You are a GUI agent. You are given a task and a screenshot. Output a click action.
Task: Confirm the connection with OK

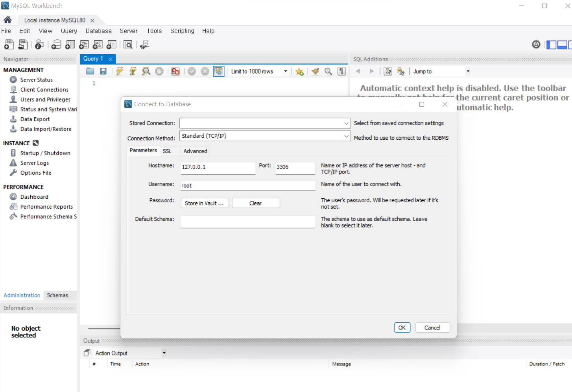coord(402,327)
